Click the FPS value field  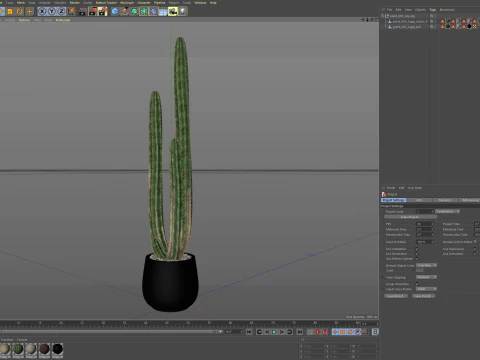424,224
